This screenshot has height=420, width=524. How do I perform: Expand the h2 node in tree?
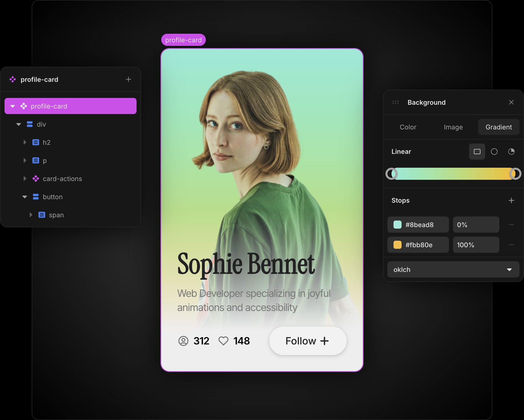coord(25,142)
